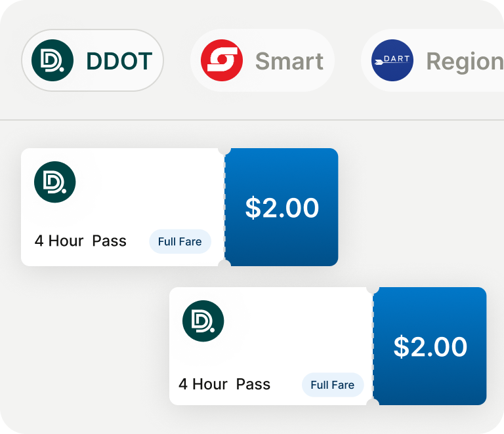Click the red Smart logo icon
This screenshot has width=504, height=434.
click(221, 60)
